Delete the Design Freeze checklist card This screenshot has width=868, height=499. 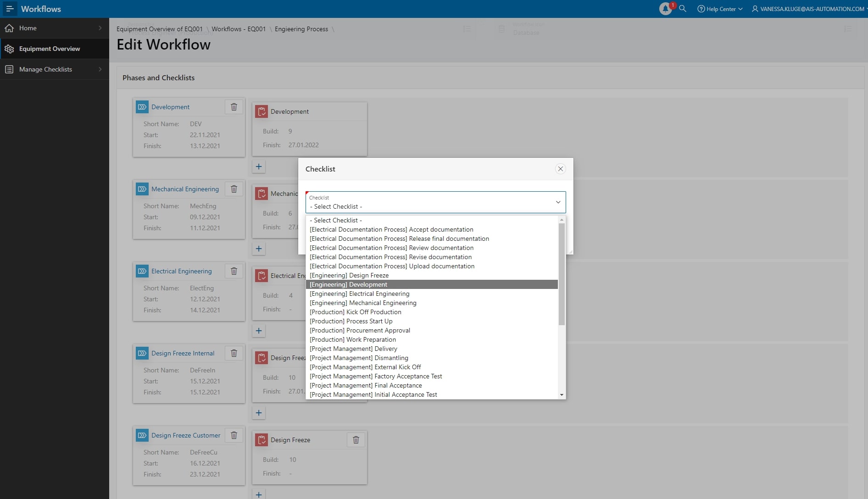[356, 440]
